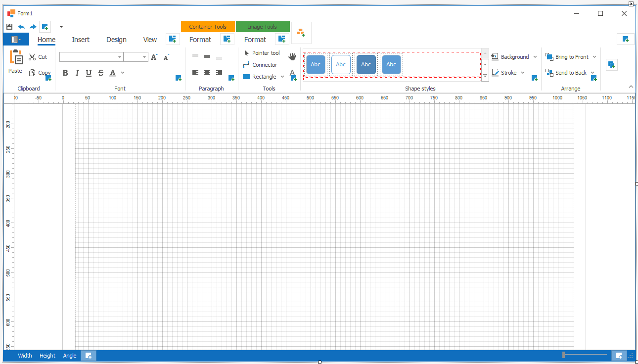The width and height of the screenshot is (638, 364).
Task: Click add-item icon in Shape styles group
Action: (x=535, y=78)
